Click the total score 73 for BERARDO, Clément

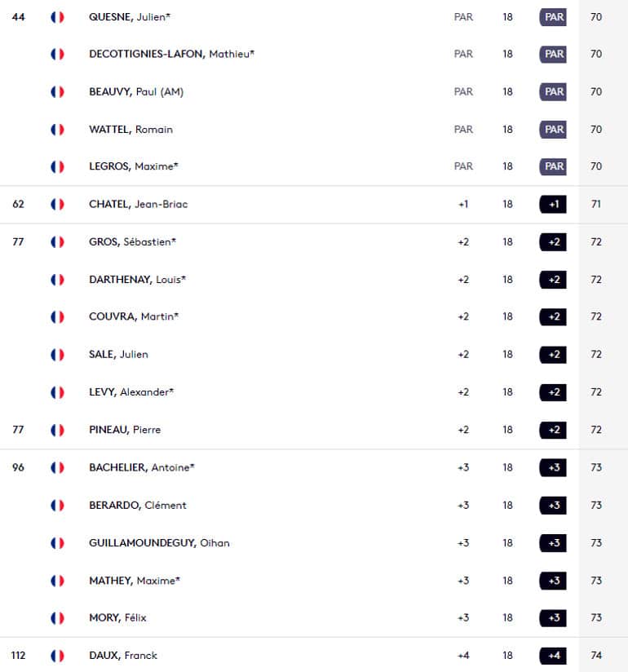(596, 506)
